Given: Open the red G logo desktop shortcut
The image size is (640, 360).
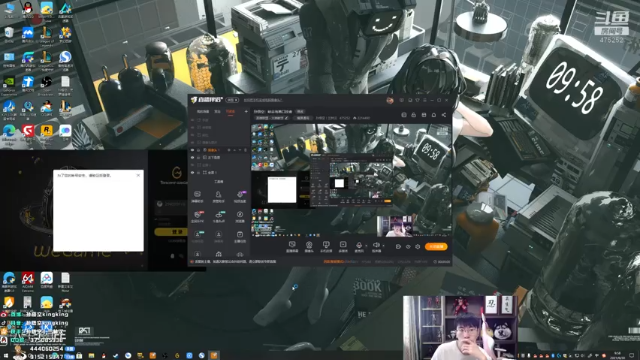Looking at the screenshot, I should 28,131.
